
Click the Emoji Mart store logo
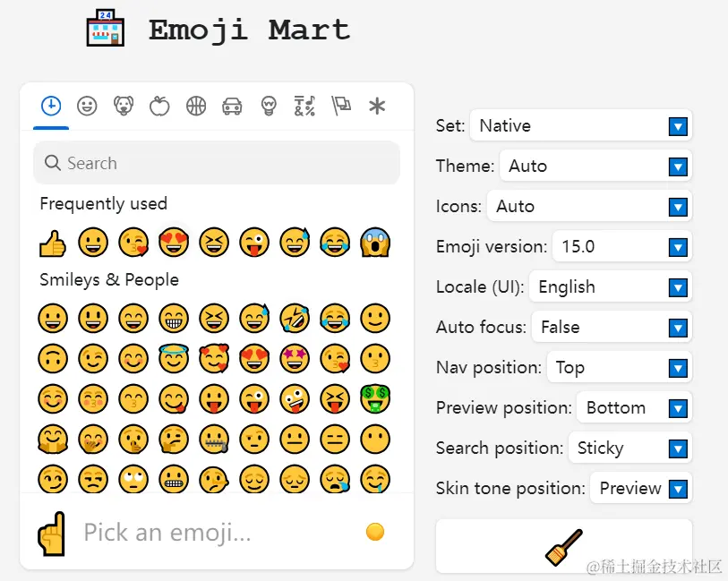point(106,28)
